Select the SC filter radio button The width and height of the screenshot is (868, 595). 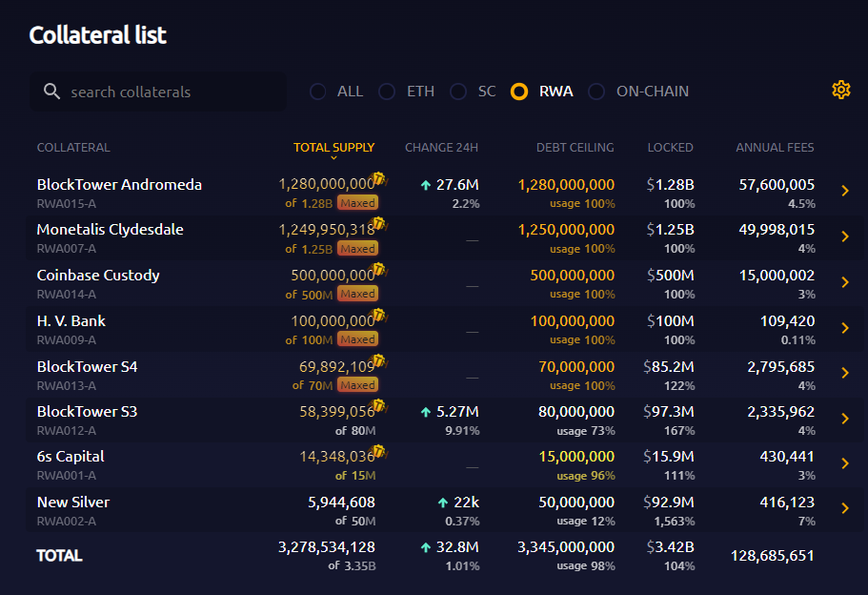(458, 92)
